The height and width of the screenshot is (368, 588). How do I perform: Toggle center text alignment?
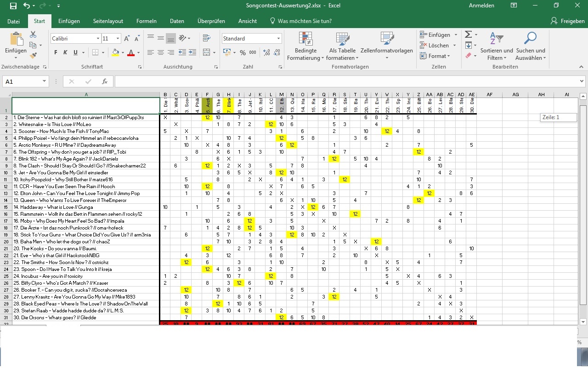(x=161, y=52)
